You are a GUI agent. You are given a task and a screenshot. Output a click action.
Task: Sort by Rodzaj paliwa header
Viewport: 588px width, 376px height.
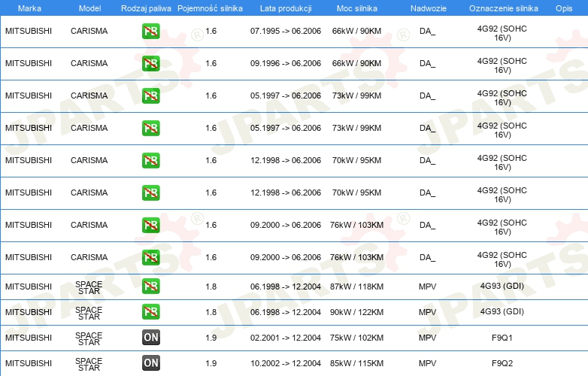click(x=146, y=8)
